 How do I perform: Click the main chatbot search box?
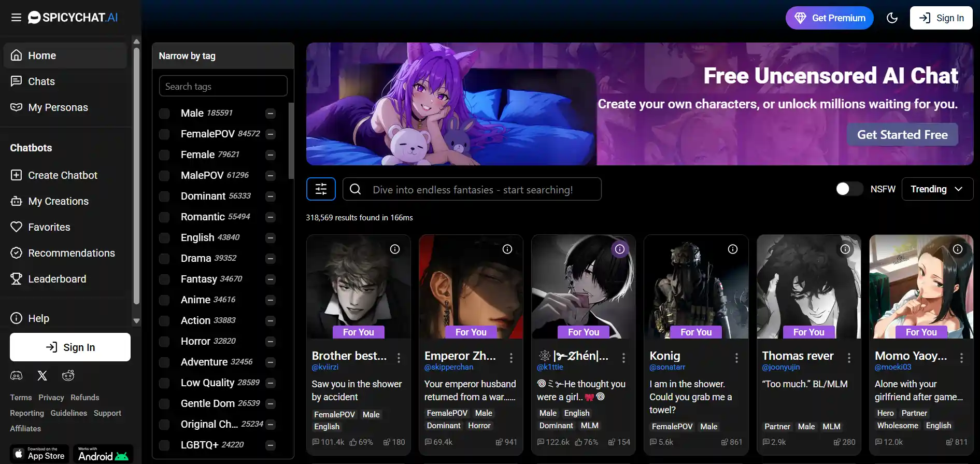click(x=472, y=189)
